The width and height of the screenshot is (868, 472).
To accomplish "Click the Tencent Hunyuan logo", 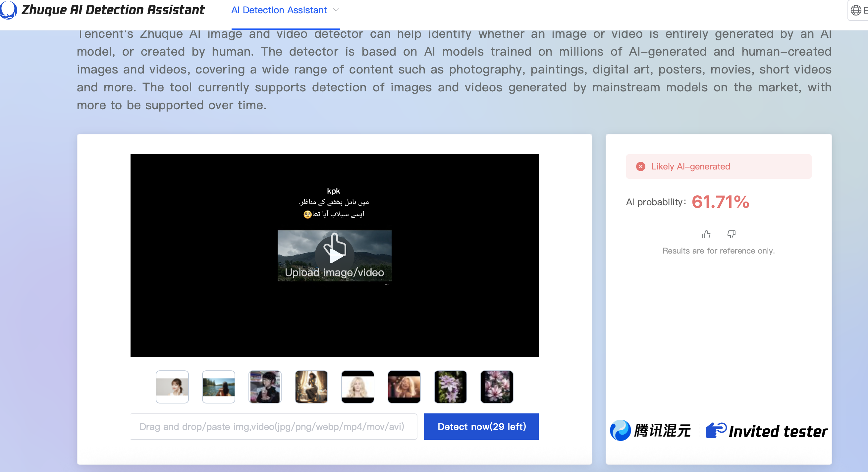I will (650, 430).
